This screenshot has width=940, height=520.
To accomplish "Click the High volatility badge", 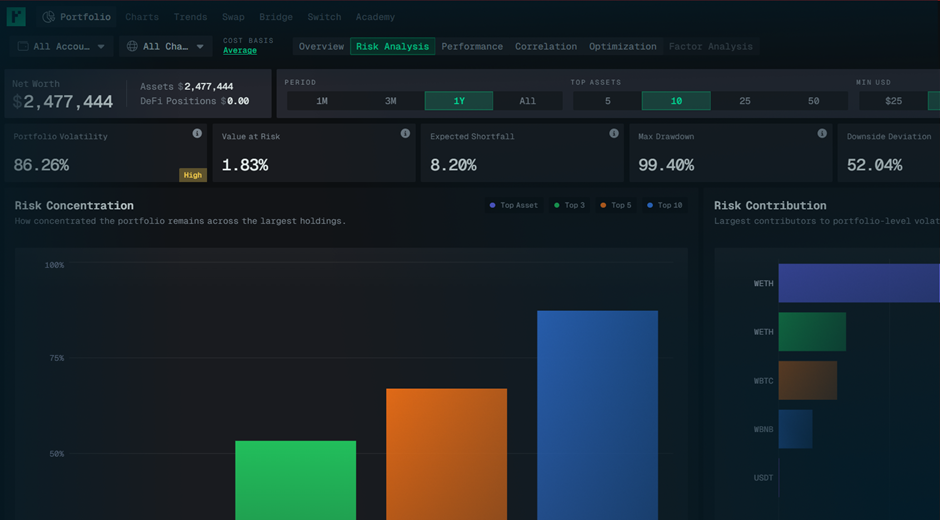I will tap(192, 175).
